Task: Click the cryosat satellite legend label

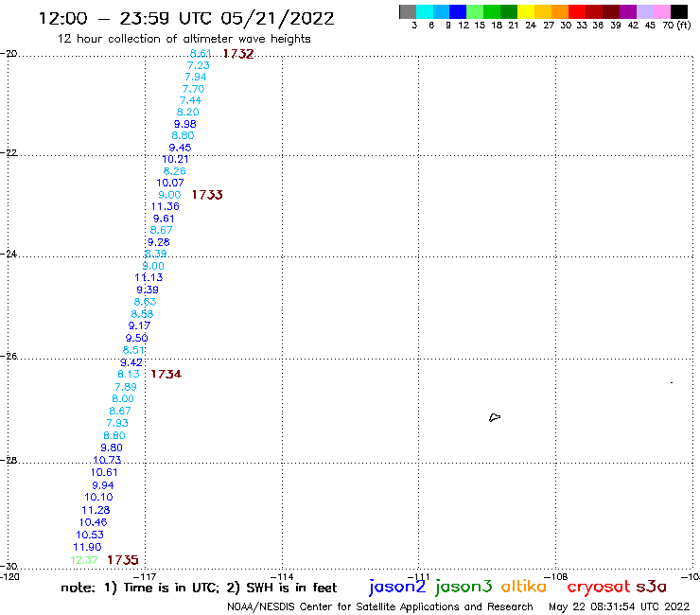Action: [x=598, y=588]
